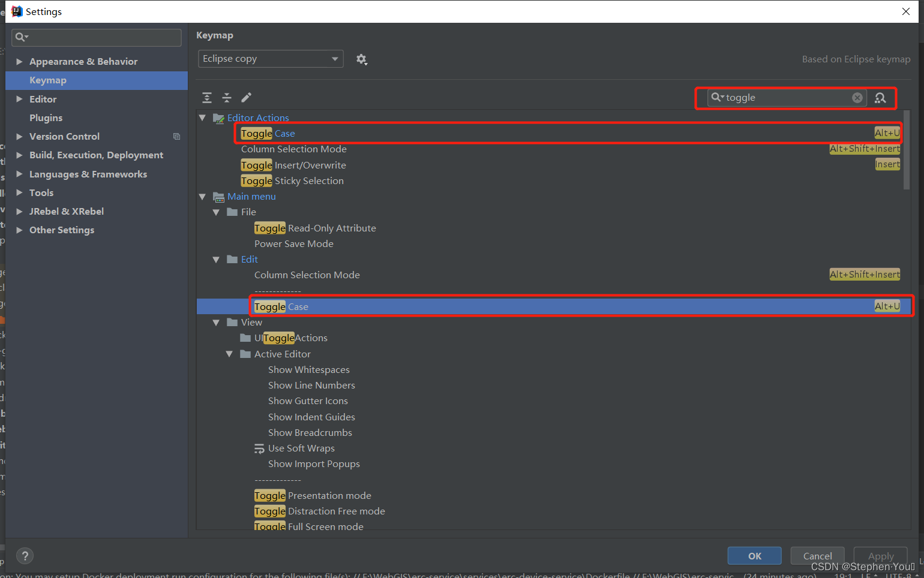924x578 pixels.
Task: Select Show Line Numbers action
Action: coord(311,386)
